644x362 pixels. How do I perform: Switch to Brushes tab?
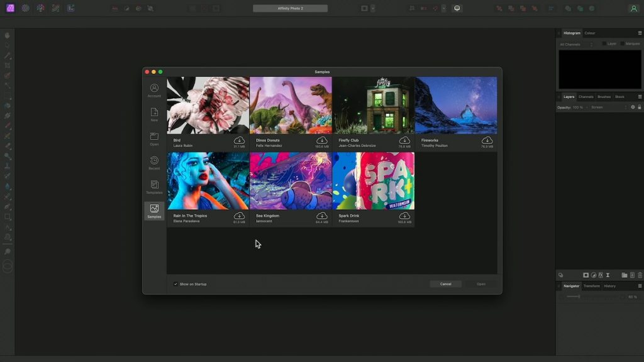point(604,97)
